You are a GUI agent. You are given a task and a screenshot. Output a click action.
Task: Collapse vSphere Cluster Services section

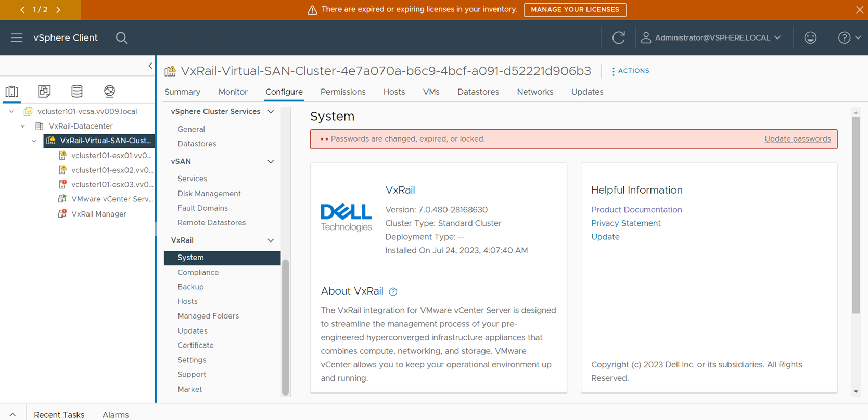click(x=271, y=111)
